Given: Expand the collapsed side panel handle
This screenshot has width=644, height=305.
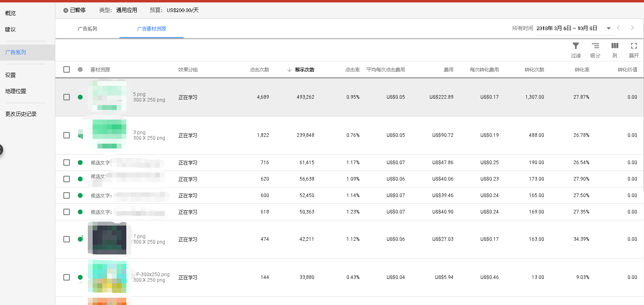Looking at the screenshot, I should point(1,150).
